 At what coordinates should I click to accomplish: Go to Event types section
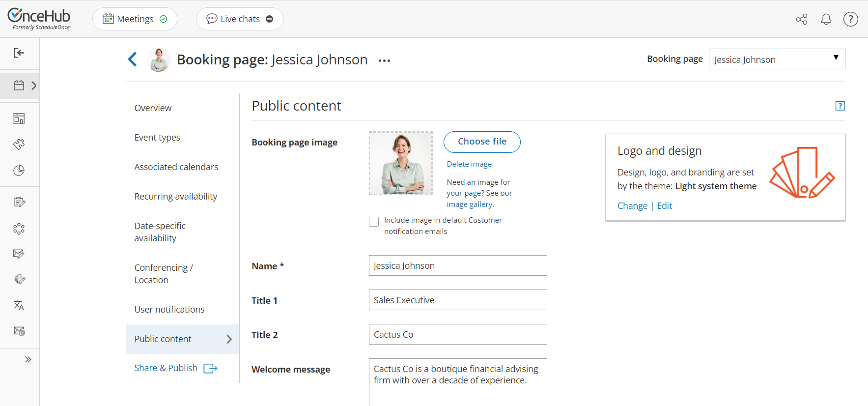(x=157, y=138)
